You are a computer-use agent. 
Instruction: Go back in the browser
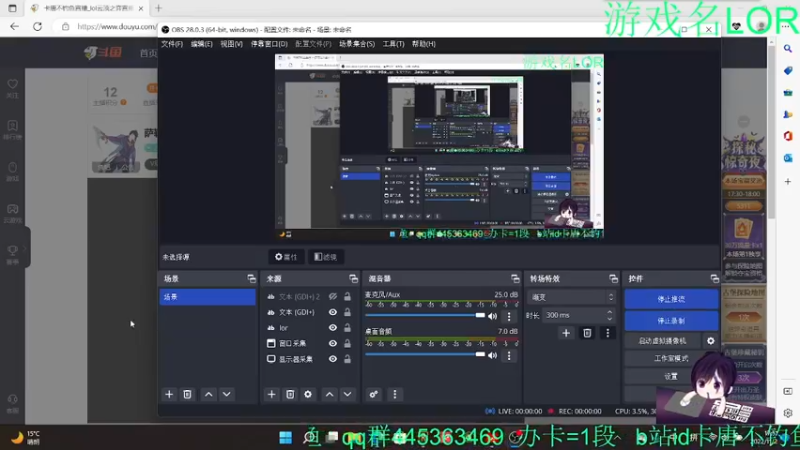click(14, 27)
